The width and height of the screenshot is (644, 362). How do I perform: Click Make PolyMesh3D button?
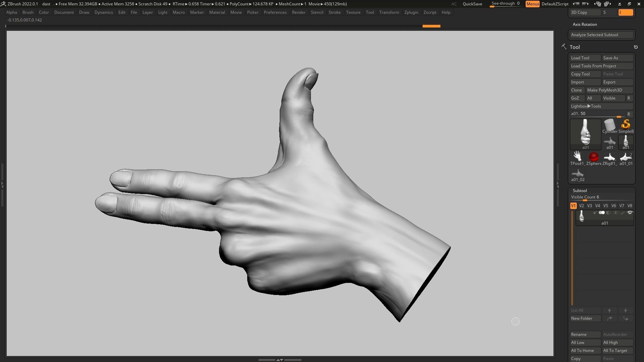[x=609, y=90]
